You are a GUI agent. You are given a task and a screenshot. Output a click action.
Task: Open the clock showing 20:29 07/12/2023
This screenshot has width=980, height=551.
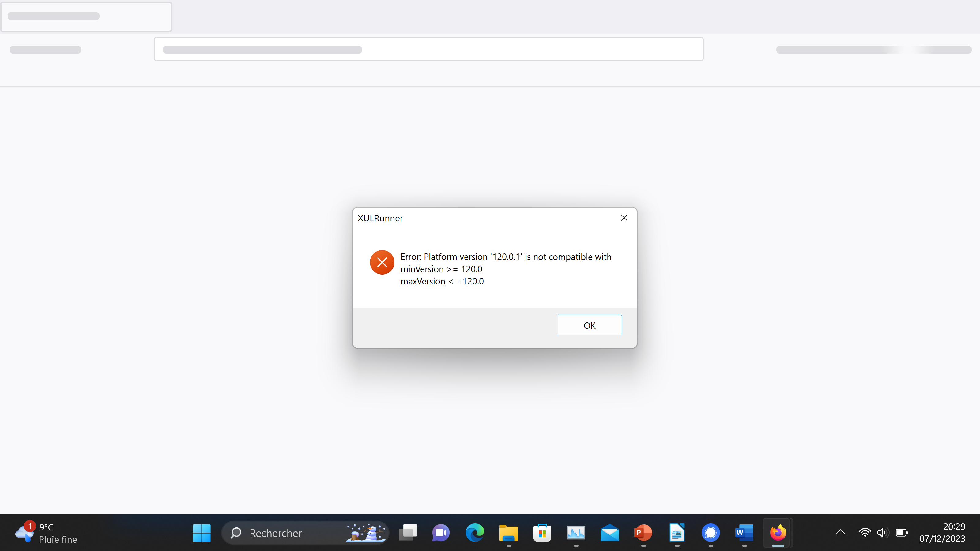point(942,533)
